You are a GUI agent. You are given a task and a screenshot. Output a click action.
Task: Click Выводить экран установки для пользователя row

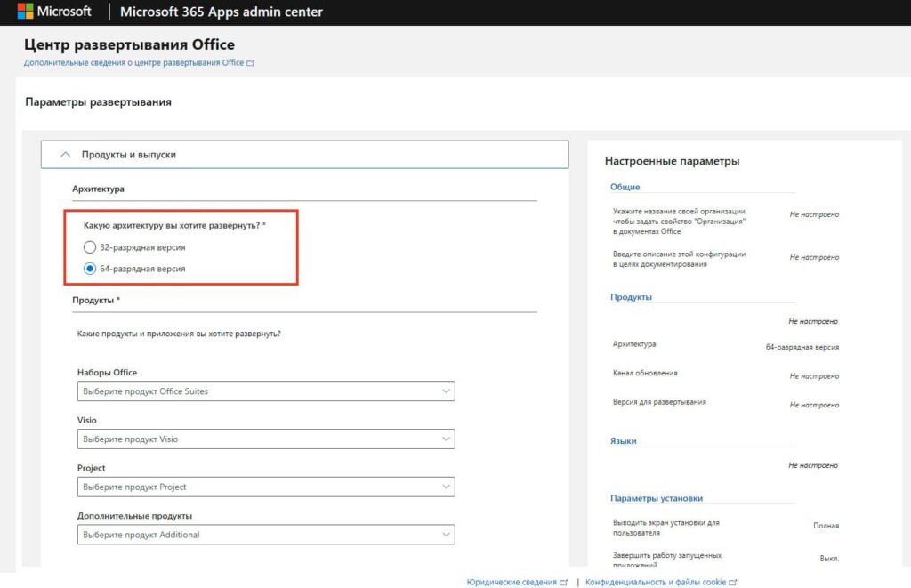point(725,527)
